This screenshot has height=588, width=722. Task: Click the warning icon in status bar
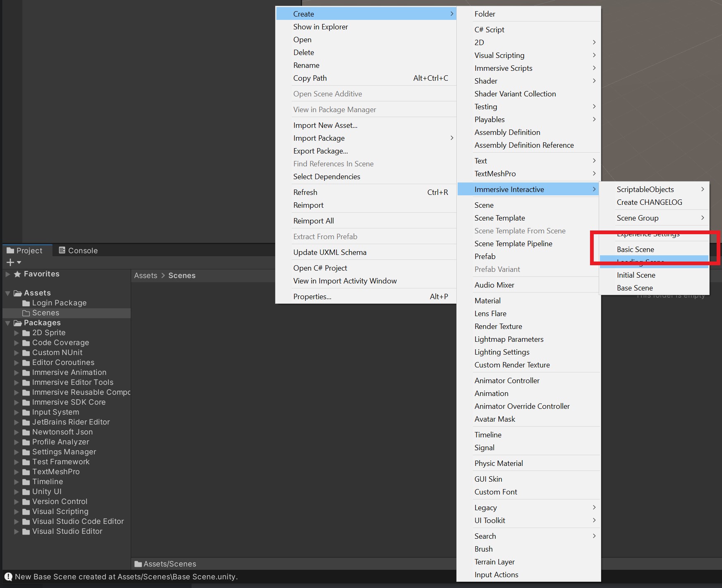point(8,576)
